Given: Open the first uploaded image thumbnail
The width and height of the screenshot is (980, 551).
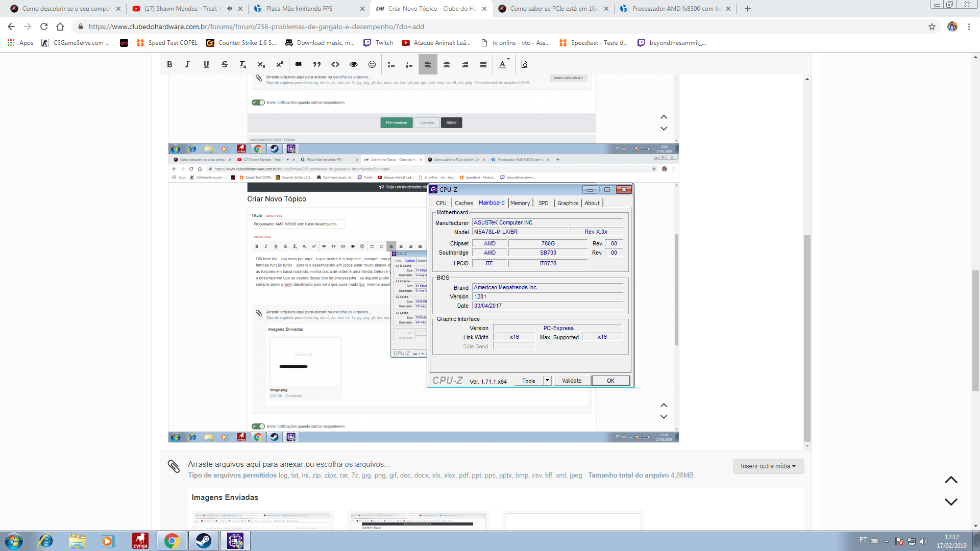Looking at the screenshot, I should tap(262, 521).
